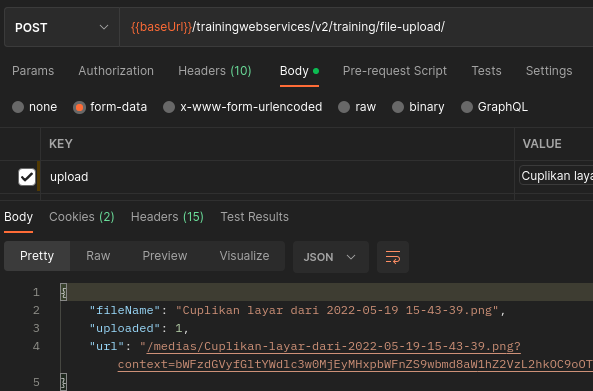Viewport: 593px width, 391px height.
Task: Open the response Headers (15) tab
Action: pyautogui.click(x=167, y=217)
